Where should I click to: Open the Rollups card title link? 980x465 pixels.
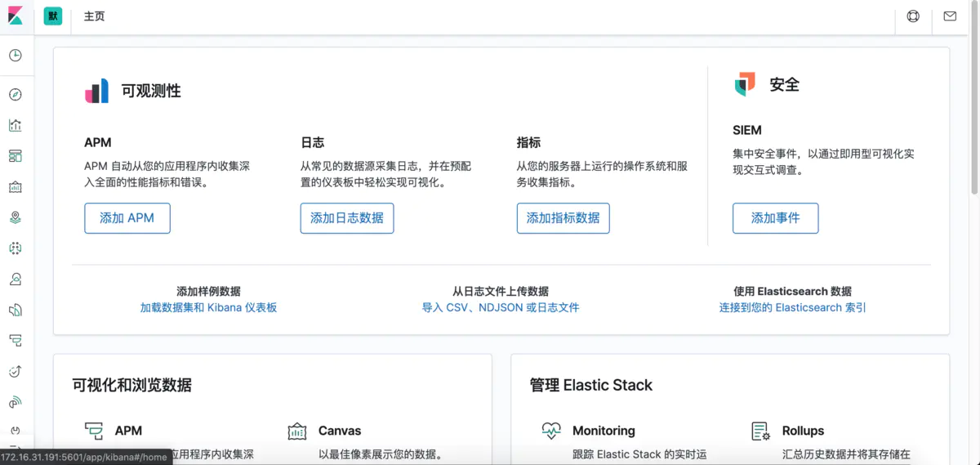804,431
